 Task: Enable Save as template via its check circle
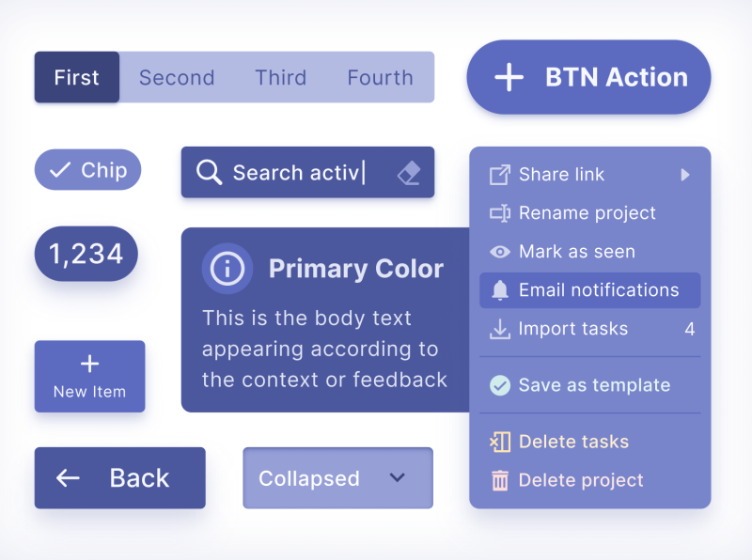click(499, 385)
